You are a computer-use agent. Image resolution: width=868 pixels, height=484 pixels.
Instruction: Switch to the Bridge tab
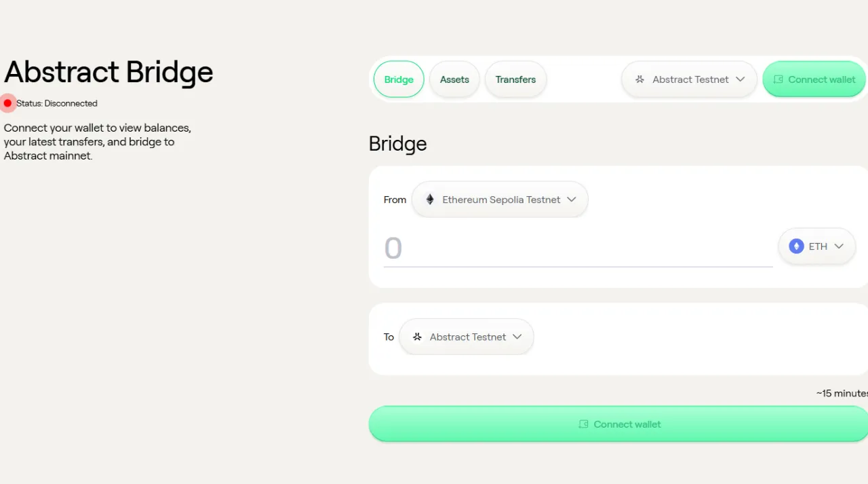(399, 79)
